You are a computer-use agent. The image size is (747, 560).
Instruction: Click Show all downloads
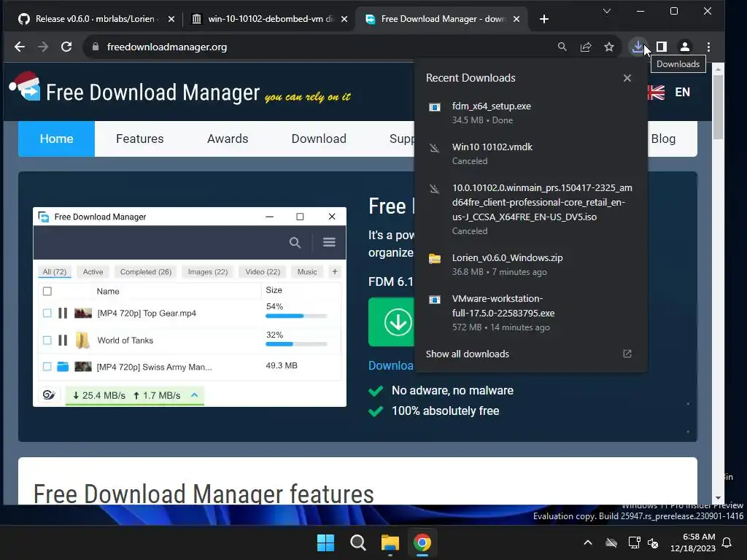point(468,354)
